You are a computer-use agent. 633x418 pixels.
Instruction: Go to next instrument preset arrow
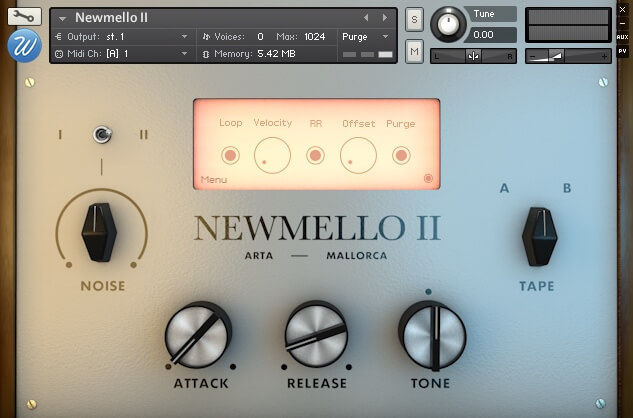pos(384,17)
